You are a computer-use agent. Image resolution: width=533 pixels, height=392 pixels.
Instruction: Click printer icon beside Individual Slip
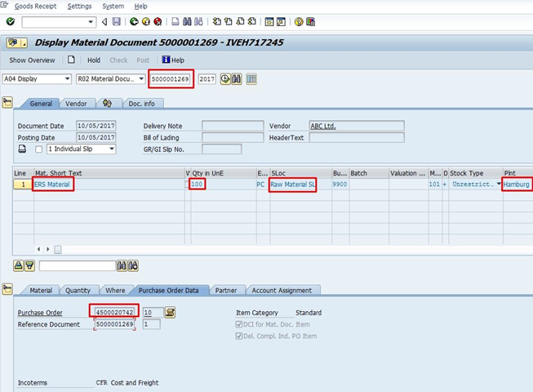pyautogui.click(x=22, y=149)
